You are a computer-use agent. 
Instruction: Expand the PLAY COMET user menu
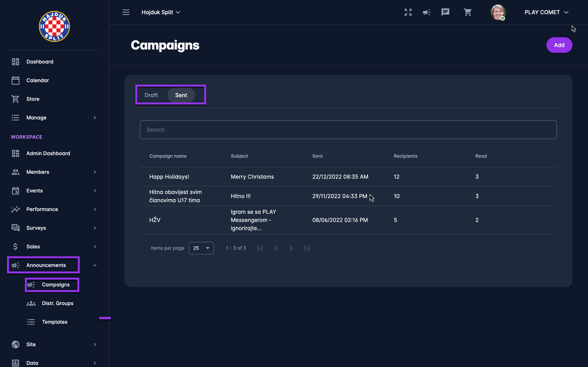tap(546, 12)
